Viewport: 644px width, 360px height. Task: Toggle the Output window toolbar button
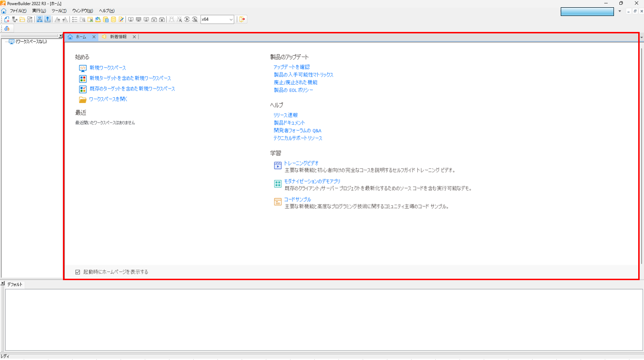coord(47,19)
